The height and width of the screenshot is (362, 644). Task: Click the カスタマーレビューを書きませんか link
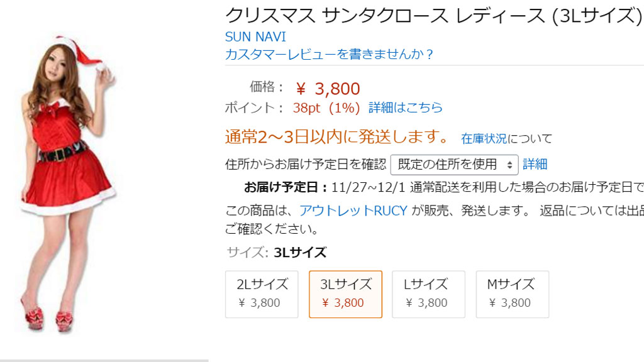point(328,54)
